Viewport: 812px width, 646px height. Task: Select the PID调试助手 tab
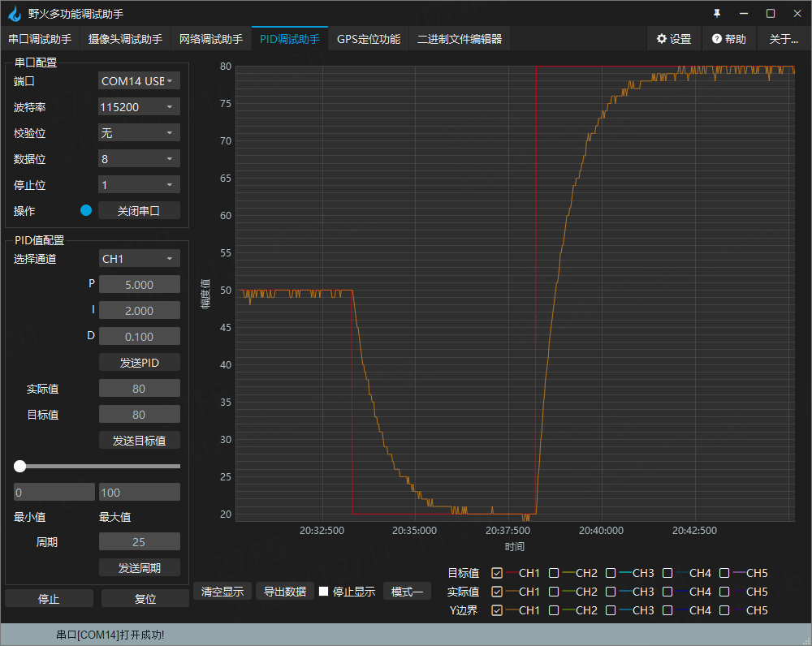point(290,39)
